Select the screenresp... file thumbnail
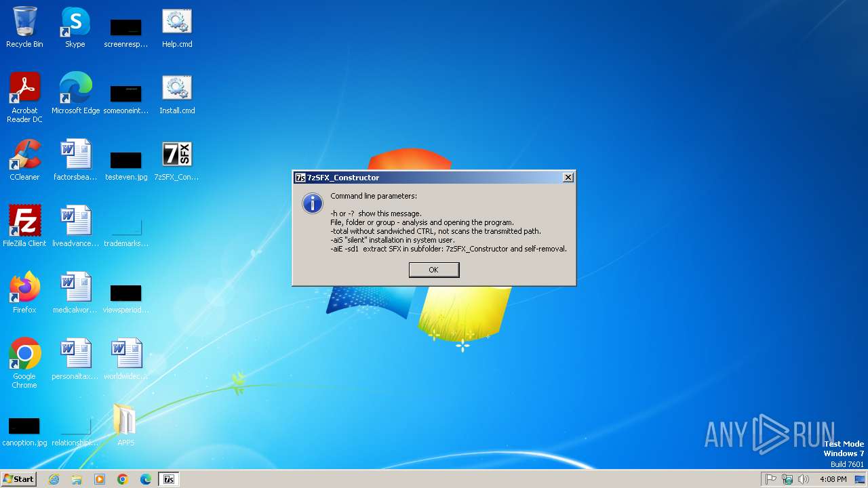 tap(126, 32)
